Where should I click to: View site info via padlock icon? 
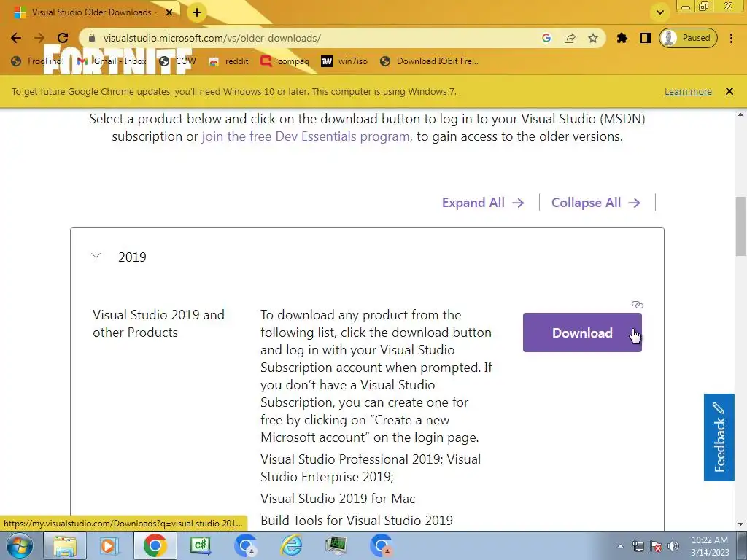[x=92, y=38]
